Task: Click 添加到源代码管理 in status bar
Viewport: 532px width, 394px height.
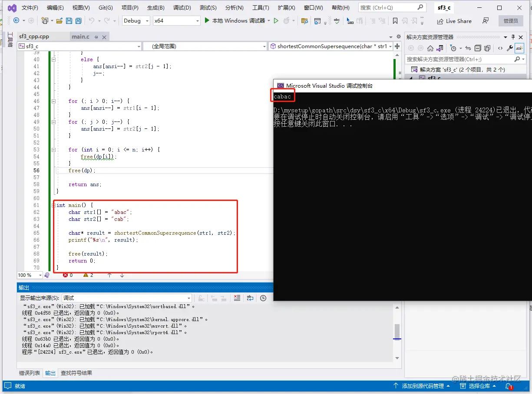Action: 421,386
